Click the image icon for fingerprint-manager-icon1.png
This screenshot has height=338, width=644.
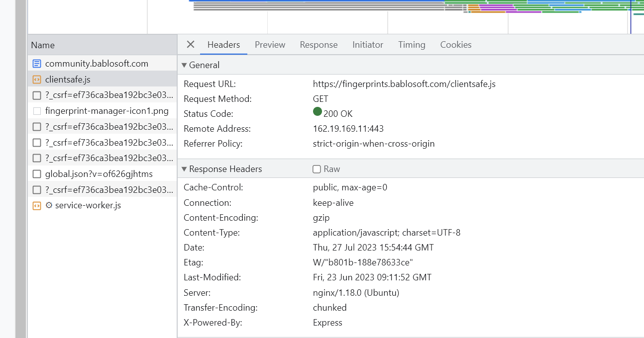tap(37, 111)
